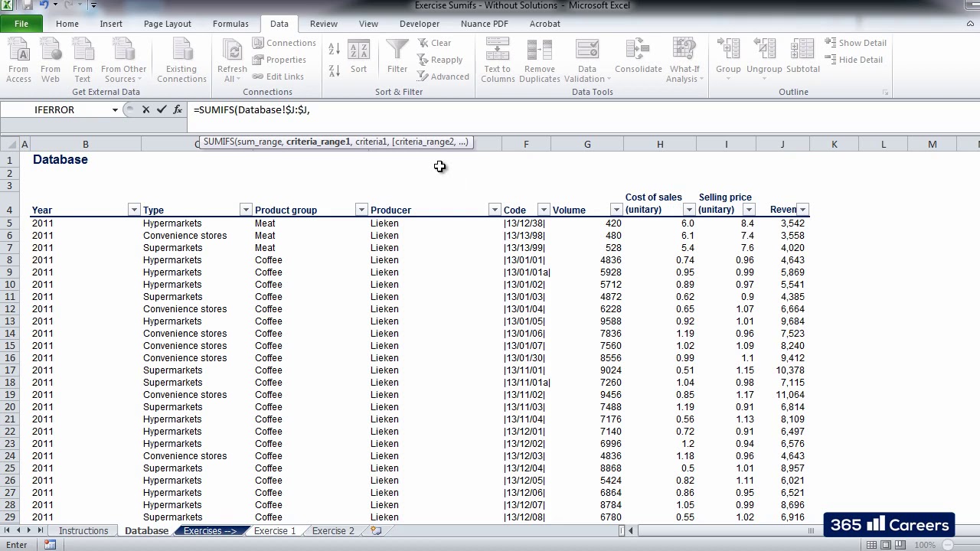Open the Consolidate tool
This screenshot has width=980, height=551.
638,57
